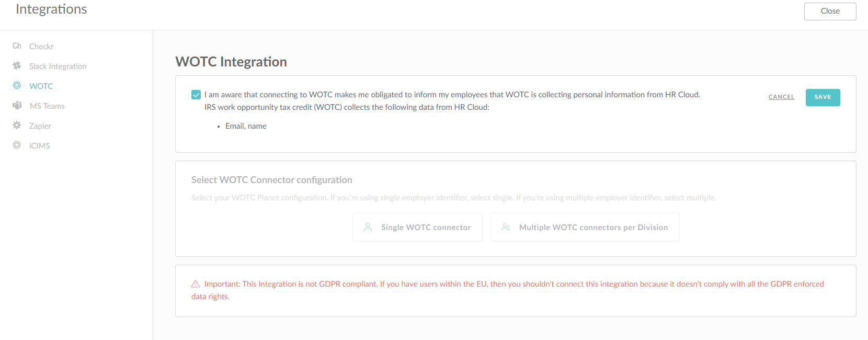Click the Checkr icon in sidebar

17,46
